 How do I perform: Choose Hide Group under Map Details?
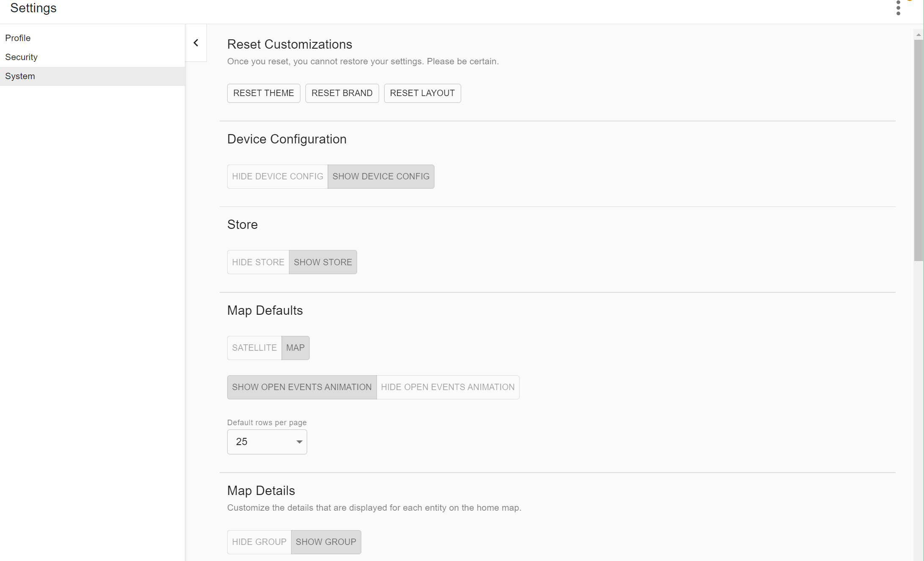point(259,542)
